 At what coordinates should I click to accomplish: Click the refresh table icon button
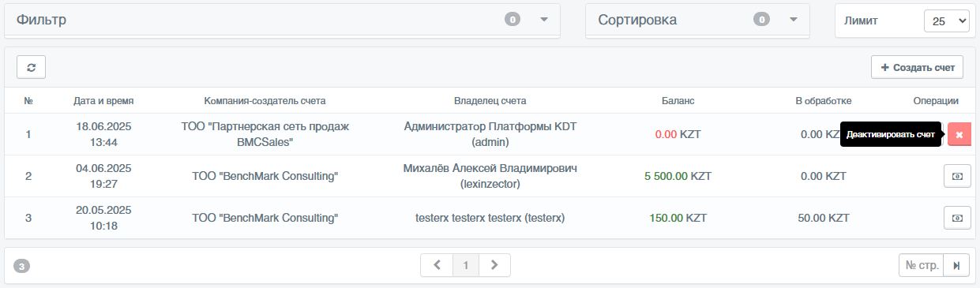[31, 67]
